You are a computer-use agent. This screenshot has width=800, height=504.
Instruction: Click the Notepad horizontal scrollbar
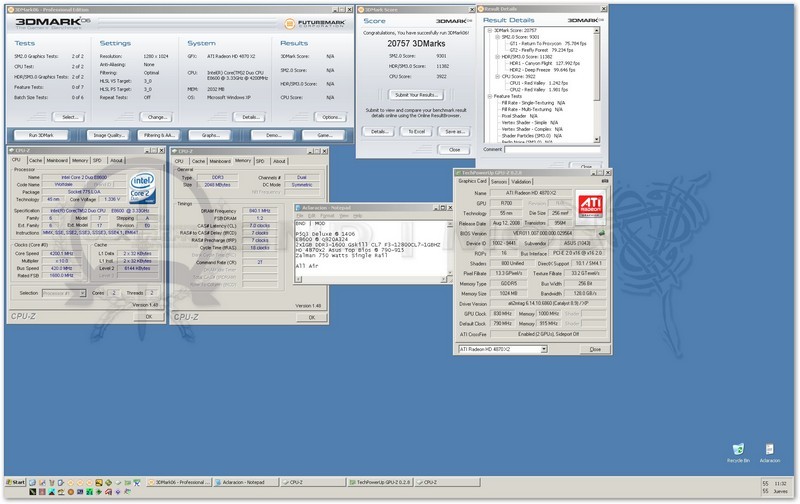371,279
